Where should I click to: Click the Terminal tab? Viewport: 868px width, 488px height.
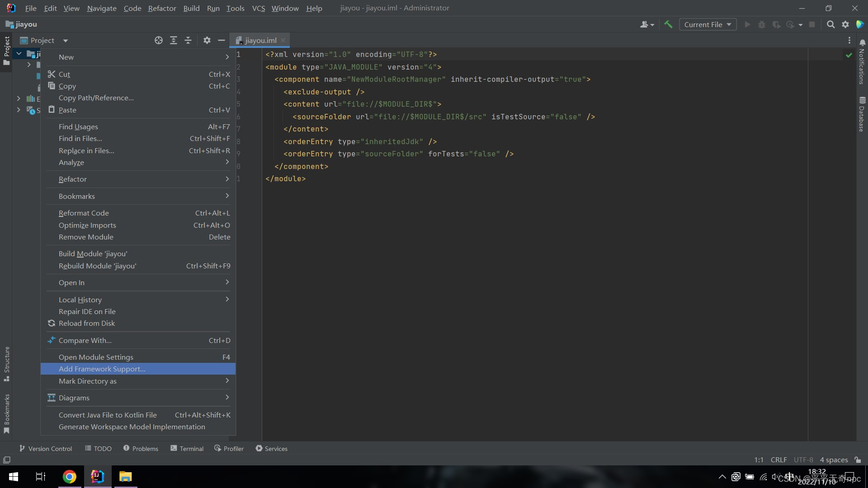click(191, 448)
